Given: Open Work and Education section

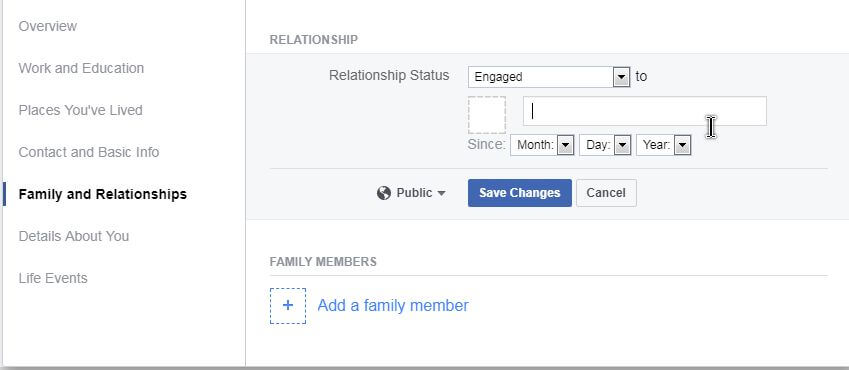Looking at the screenshot, I should 81,68.
